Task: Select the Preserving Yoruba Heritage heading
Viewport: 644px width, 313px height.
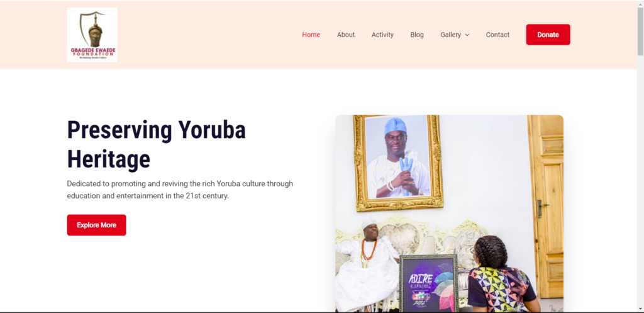Action: (x=156, y=144)
